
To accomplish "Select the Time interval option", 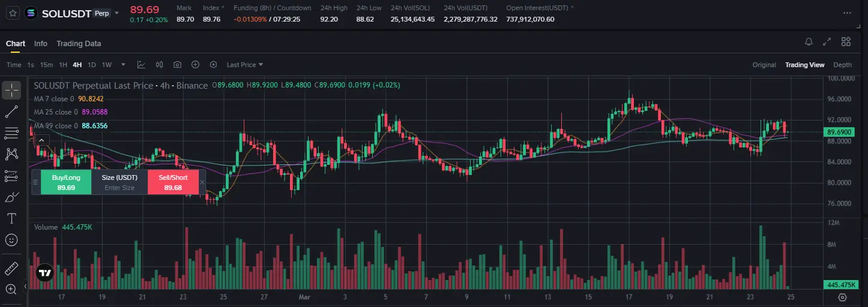I will pos(14,65).
